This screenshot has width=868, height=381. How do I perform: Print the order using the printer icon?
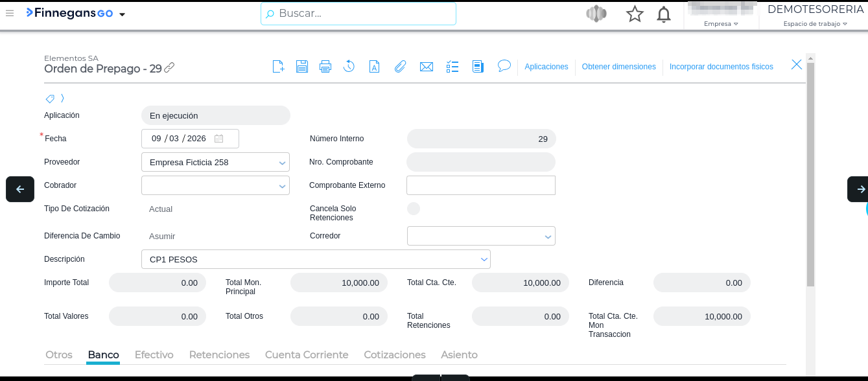325,66
